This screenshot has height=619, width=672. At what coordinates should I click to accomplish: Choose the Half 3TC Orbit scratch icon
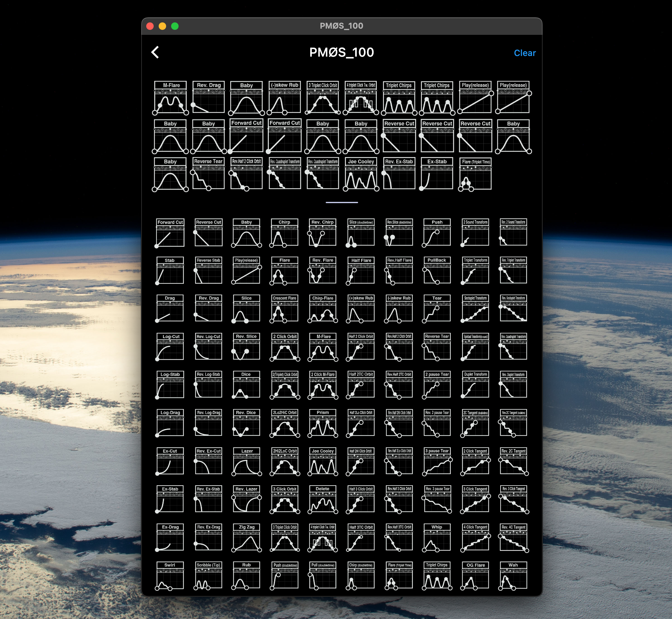pyautogui.click(x=361, y=538)
